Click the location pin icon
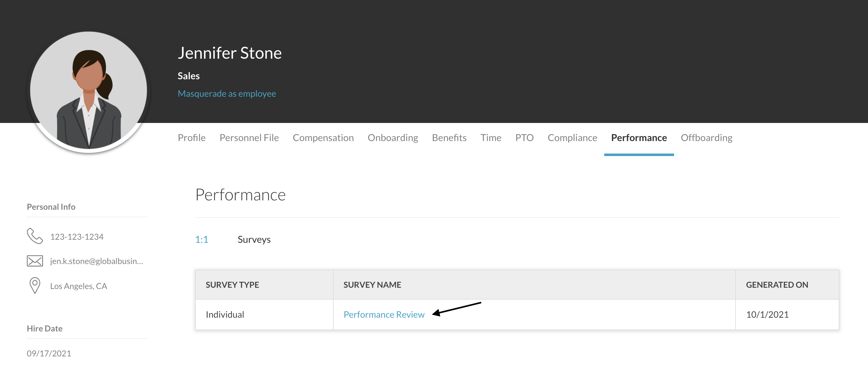The width and height of the screenshot is (868, 367). 35,285
